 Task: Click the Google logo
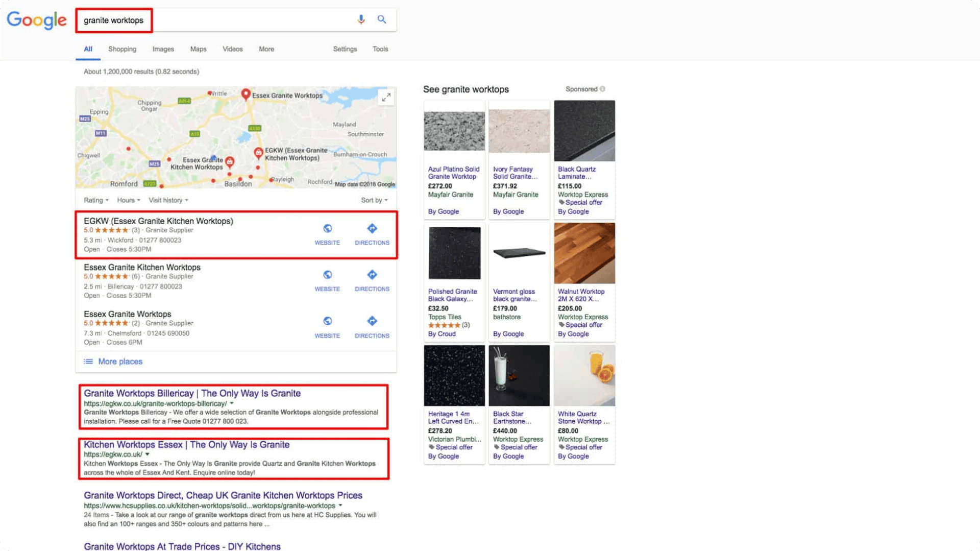(36, 20)
